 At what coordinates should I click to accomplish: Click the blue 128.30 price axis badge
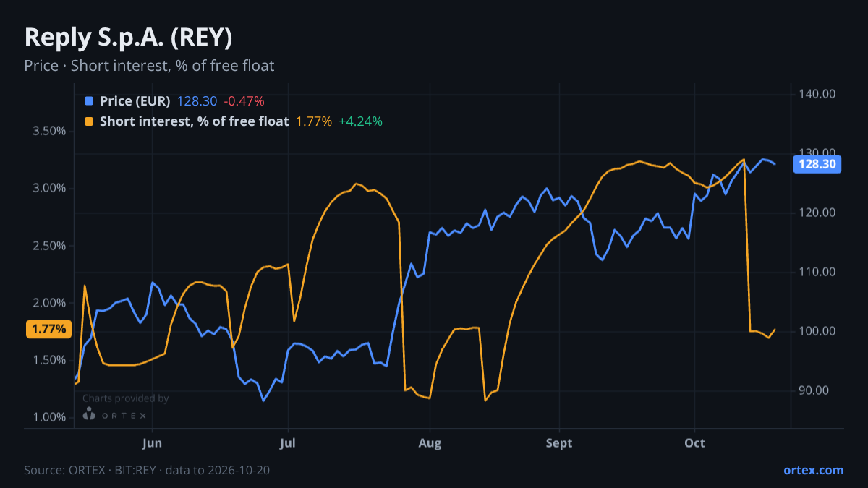tap(817, 164)
